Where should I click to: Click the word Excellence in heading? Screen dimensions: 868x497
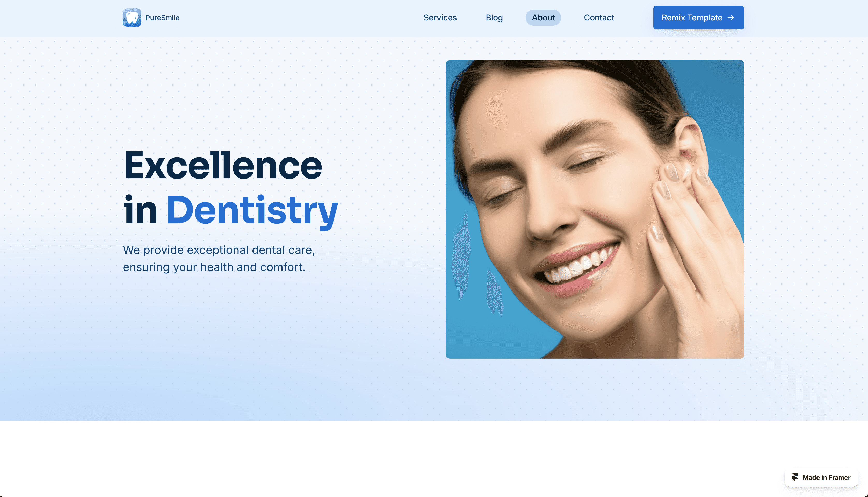tap(223, 165)
